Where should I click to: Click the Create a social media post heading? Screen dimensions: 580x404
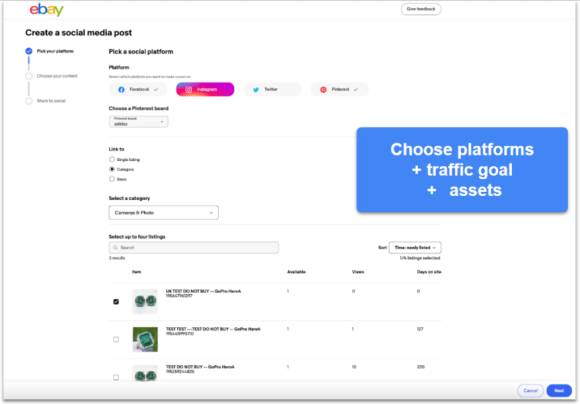click(x=78, y=33)
